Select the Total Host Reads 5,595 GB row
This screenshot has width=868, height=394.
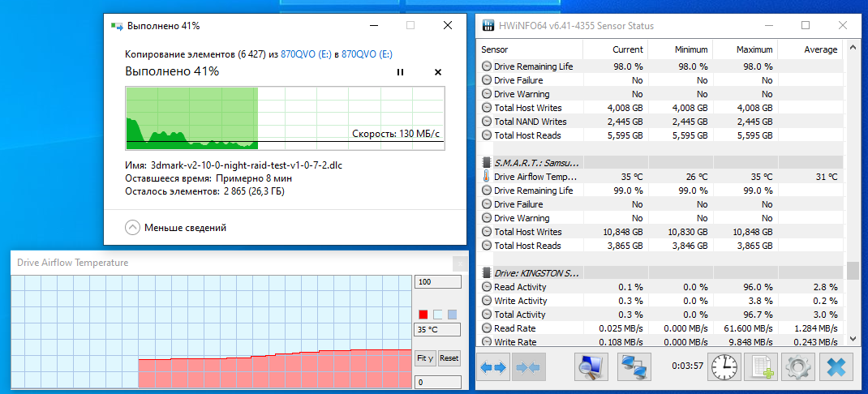pos(660,135)
